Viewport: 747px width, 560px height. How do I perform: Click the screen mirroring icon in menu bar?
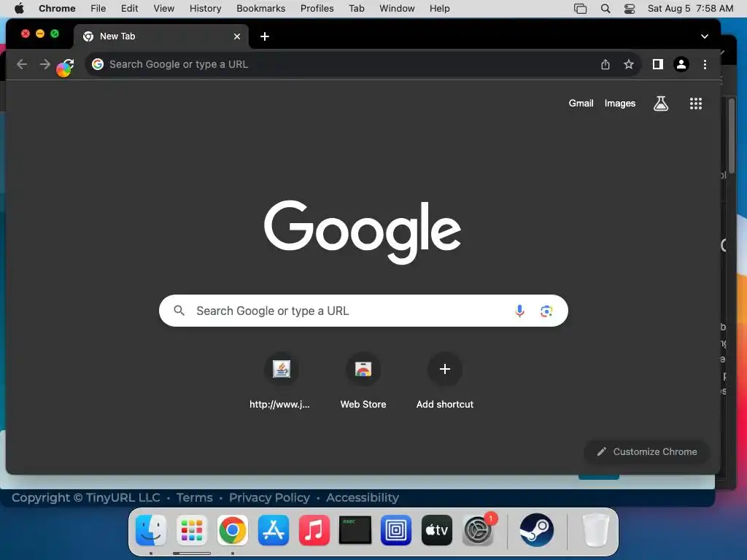click(x=580, y=9)
